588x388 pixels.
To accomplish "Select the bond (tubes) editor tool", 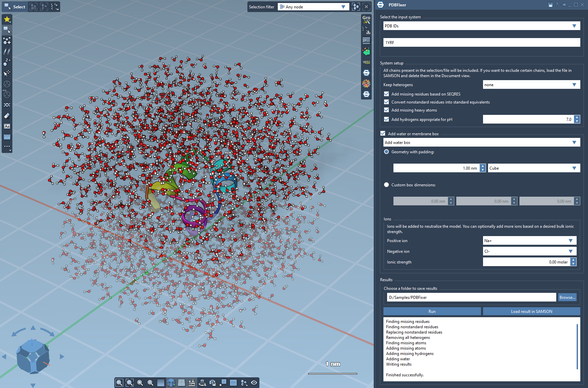I will (7, 51).
